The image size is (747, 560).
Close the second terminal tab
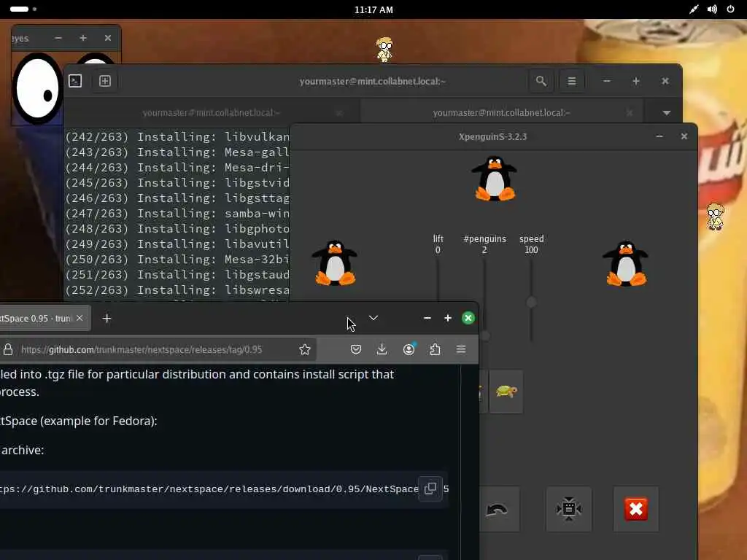coord(630,113)
